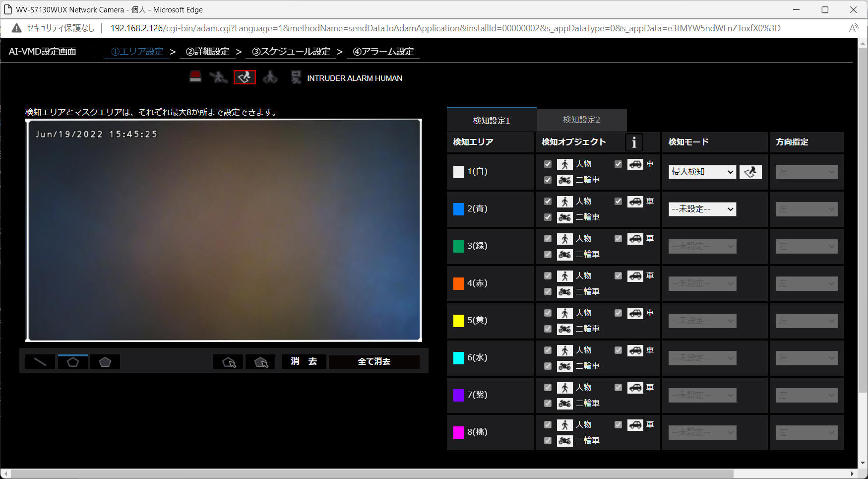Click the motorcycle icon in area 5 row
Viewport: 868px width, 479px height.
tap(564, 329)
